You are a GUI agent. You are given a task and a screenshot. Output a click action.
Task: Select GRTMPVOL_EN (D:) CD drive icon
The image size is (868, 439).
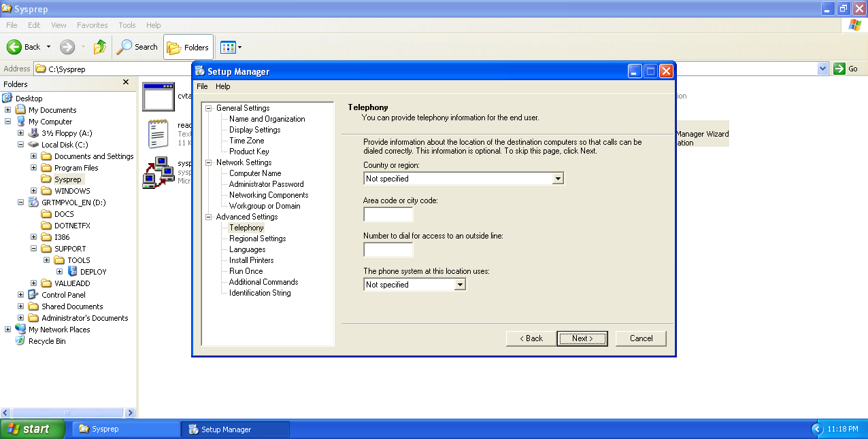[34, 203]
